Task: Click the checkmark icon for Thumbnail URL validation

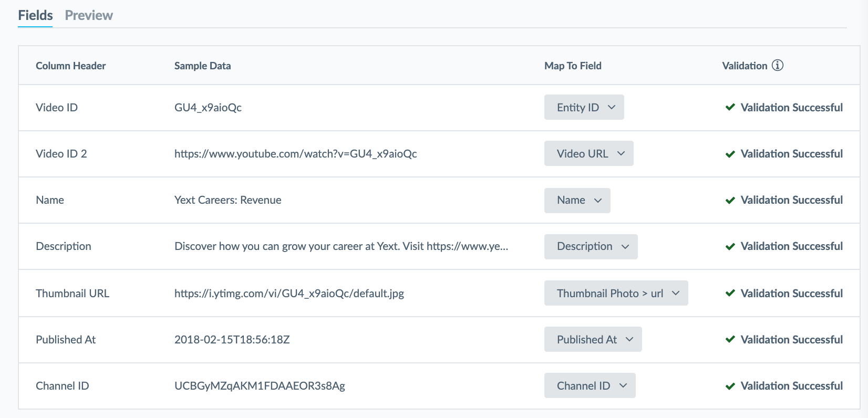Action: [730, 293]
